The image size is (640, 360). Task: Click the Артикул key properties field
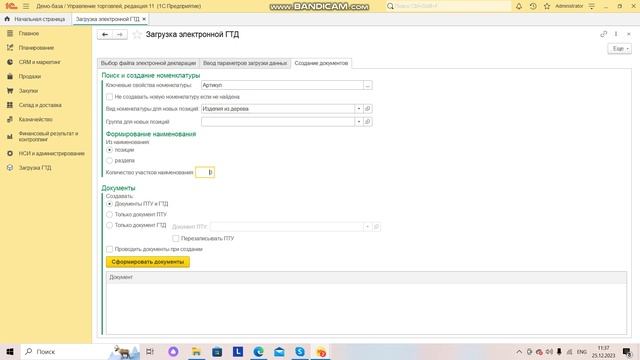pos(282,85)
